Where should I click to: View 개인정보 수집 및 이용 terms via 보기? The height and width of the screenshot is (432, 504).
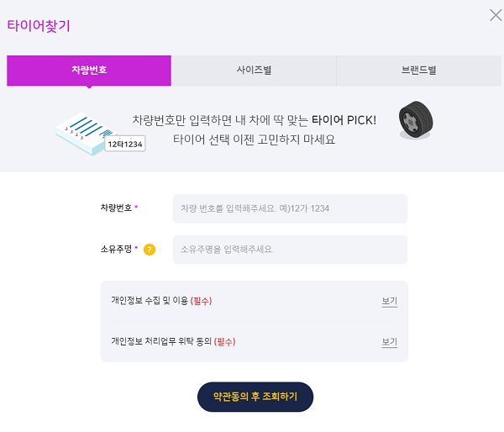point(389,301)
